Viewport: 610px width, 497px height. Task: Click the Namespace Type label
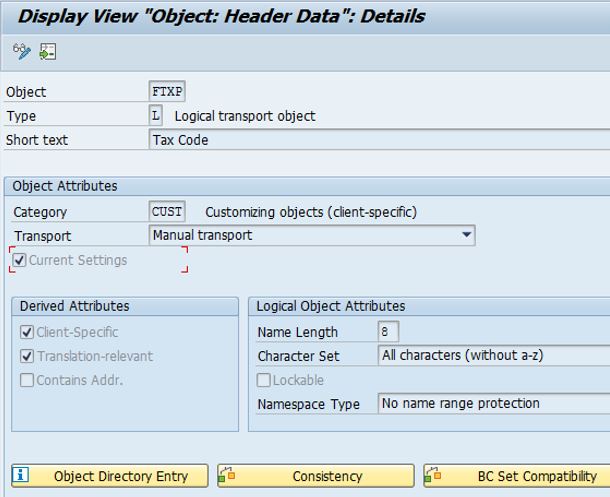(x=309, y=404)
